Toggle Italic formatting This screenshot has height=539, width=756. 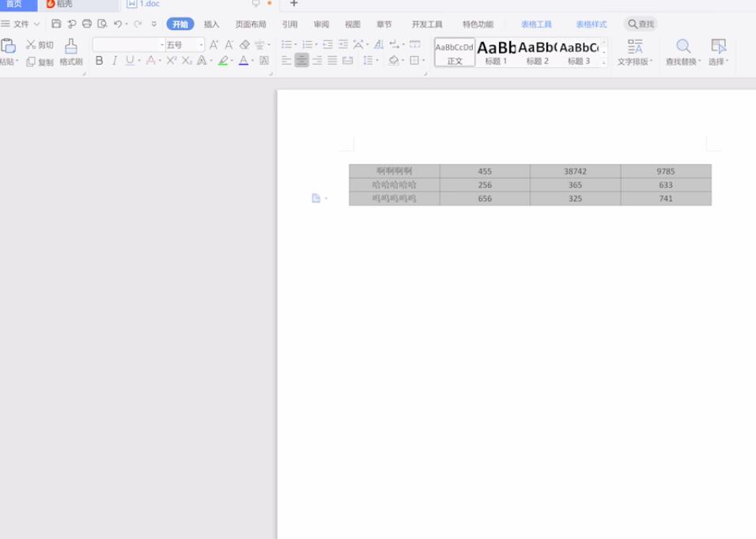(x=115, y=61)
